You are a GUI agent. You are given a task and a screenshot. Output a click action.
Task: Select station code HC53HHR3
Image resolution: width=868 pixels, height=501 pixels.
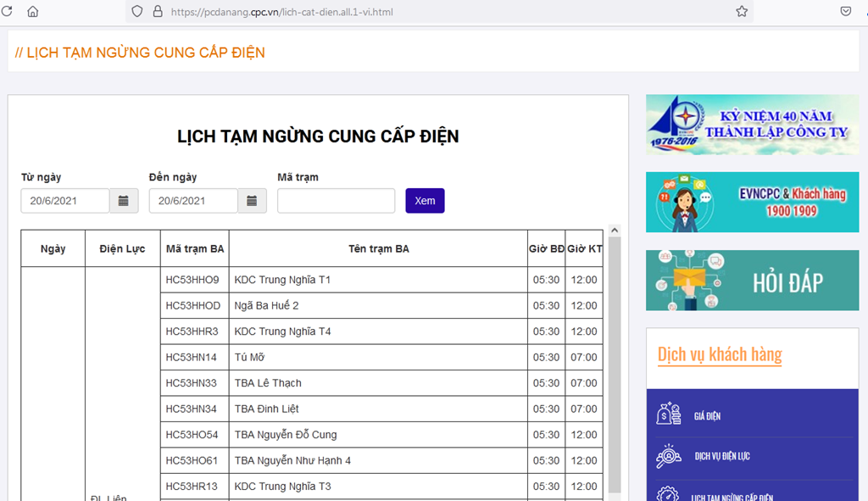pos(192,331)
